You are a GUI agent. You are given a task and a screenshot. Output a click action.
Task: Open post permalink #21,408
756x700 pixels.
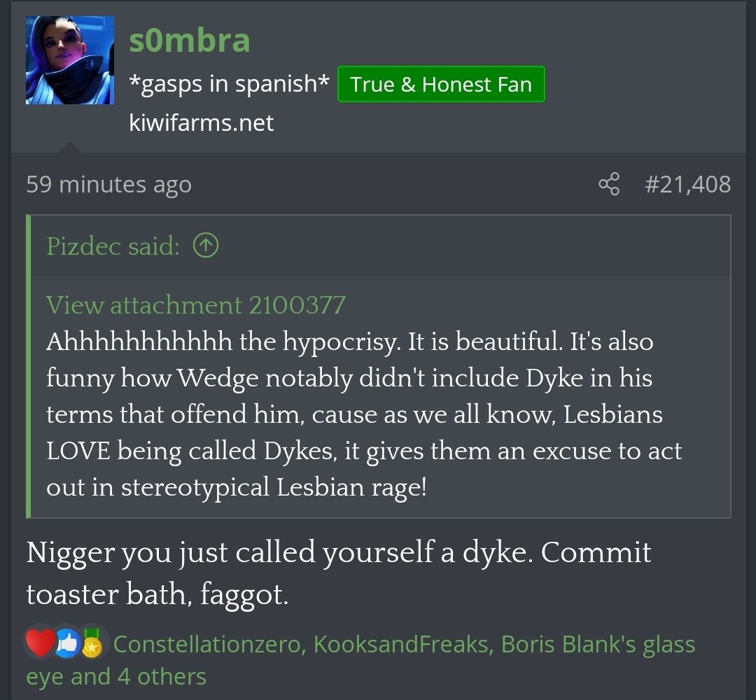687,184
